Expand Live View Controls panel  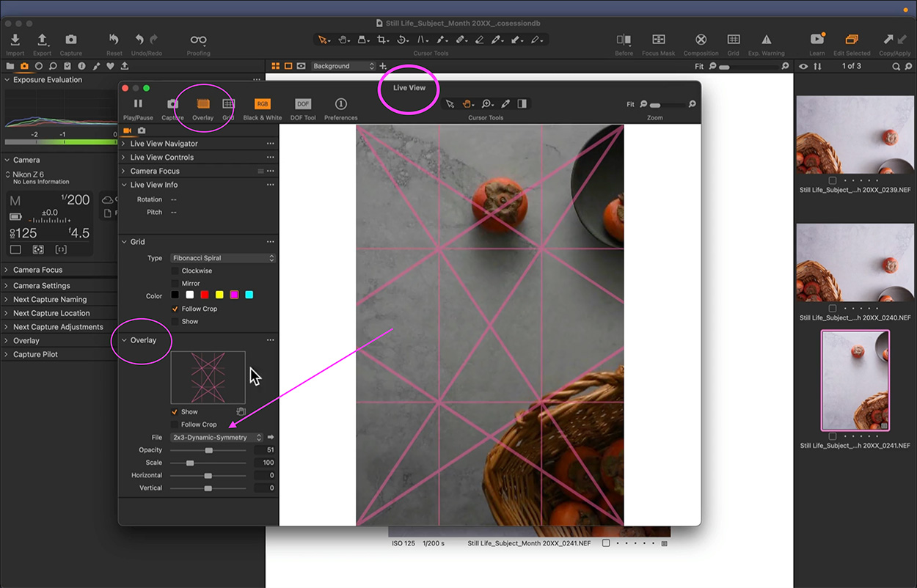coord(123,157)
